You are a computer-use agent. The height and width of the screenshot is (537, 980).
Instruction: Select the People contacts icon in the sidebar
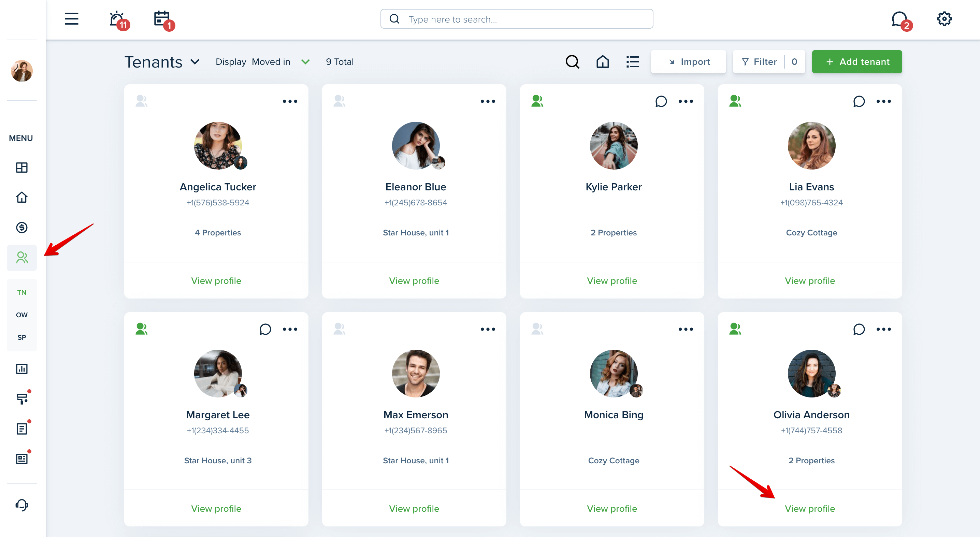(22, 258)
